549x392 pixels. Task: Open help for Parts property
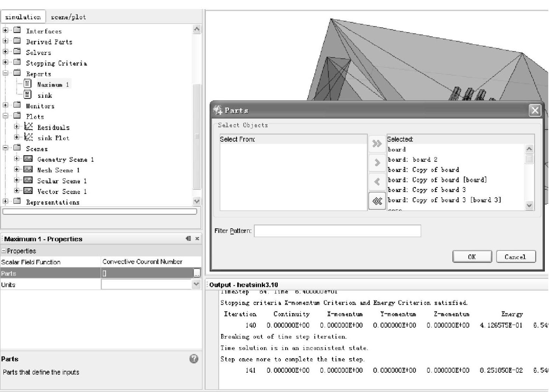point(194,359)
